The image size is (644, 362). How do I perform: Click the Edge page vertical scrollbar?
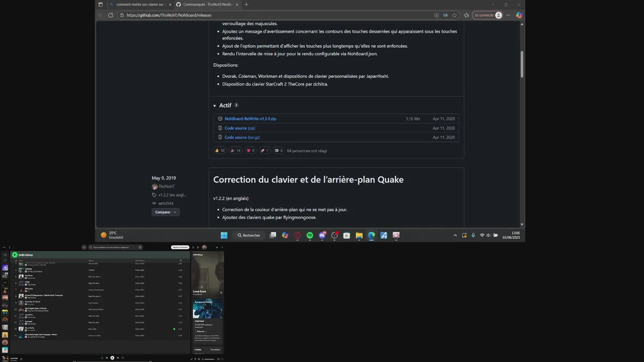click(x=522, y=64)
